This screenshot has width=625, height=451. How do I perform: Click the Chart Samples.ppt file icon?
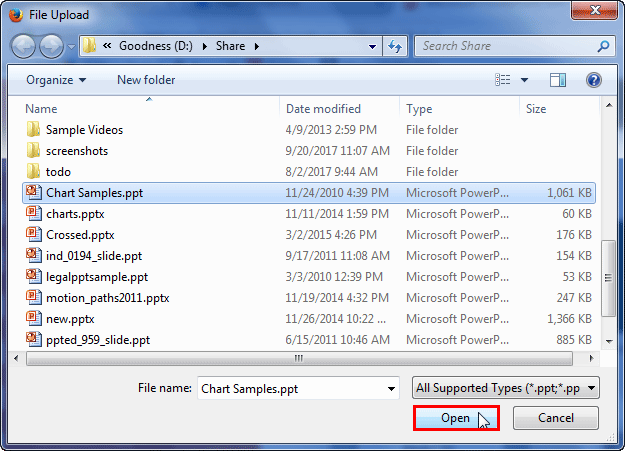[x=33, y=192]
